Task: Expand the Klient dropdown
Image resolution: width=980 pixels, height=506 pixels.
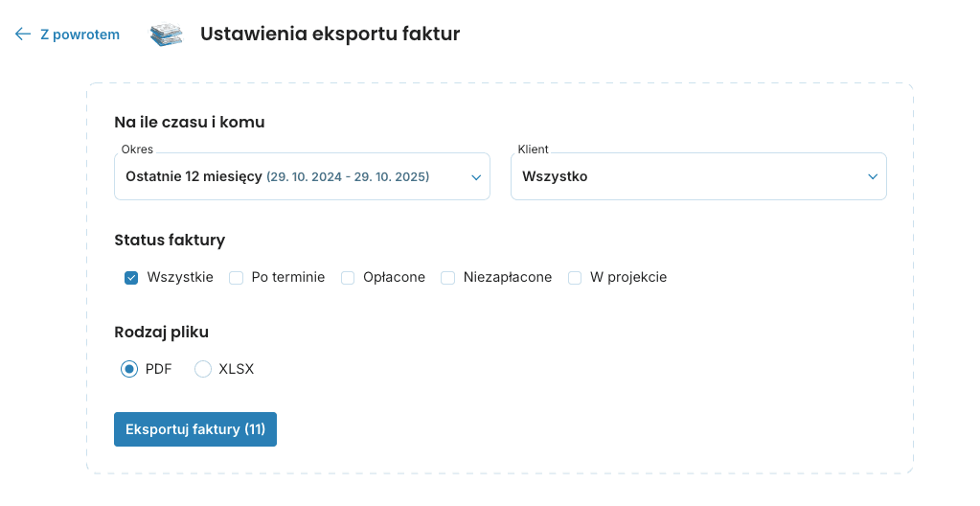Action: point(698,176)
